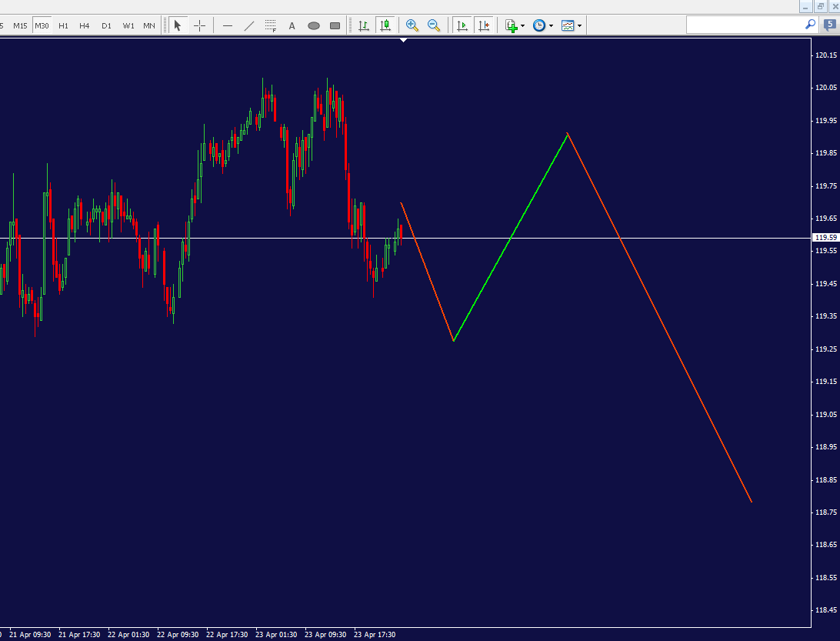Toggle auto-scroll of the chart
The width and height of the screenshot is (840, 641).
[x=462, y=25]
